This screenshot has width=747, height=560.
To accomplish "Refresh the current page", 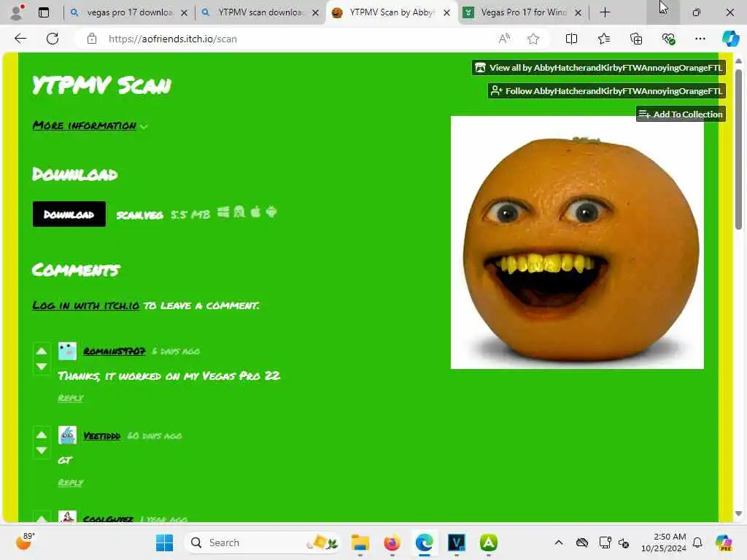I will (x=53, y=39).
